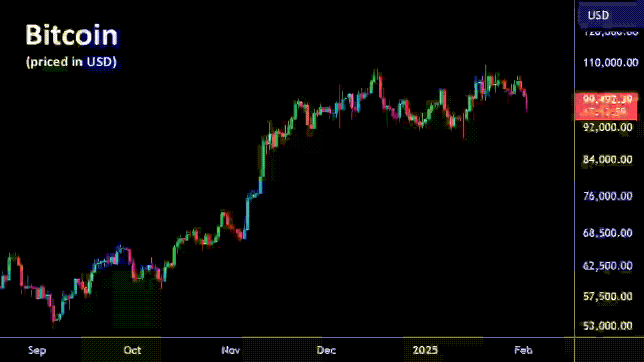The height and width of the screenshot is (362, 644).
Task: Click the "(priced in USD)" subtitle
Action: (x=71, y=62)
